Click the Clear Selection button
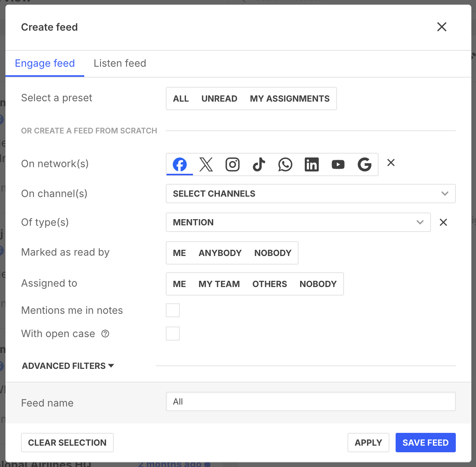The image size is (476, 467). tap(67, 443)
